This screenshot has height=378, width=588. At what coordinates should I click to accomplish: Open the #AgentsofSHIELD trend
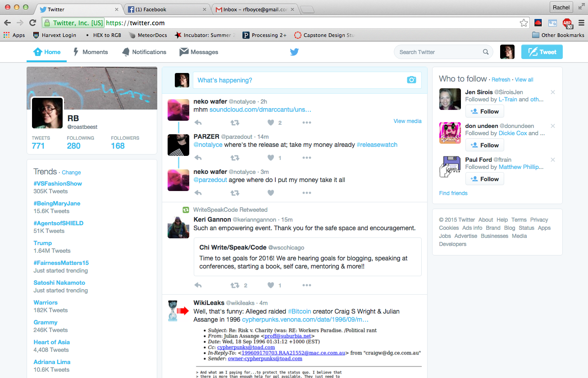(59, 223)
